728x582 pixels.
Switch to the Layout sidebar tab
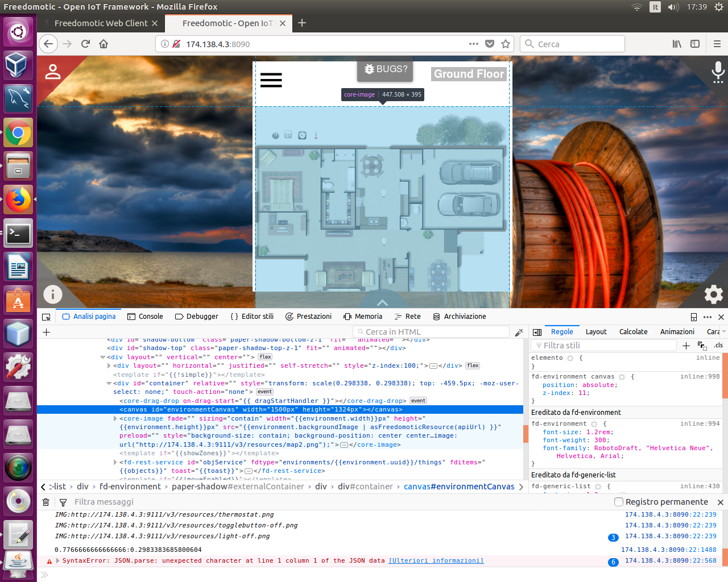pos(596,332)
